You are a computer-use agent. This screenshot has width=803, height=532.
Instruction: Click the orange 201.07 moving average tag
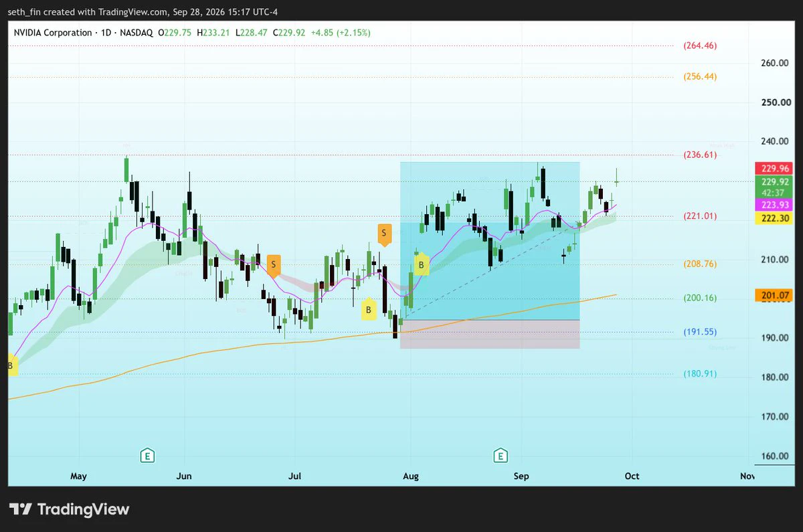tap(774, 295)
